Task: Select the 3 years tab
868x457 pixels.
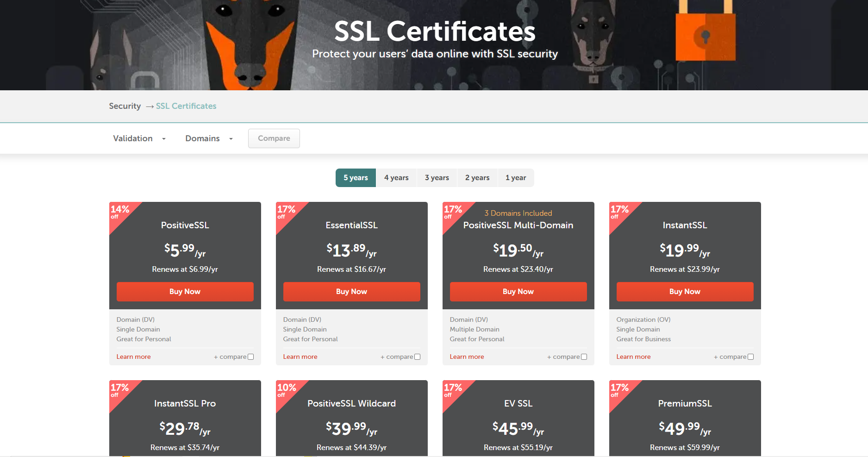Action: pyautogui.click(x=437, y=178)
